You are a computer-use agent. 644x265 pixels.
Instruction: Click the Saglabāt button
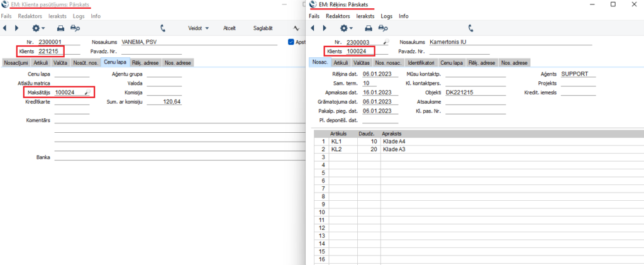point(263,28)
